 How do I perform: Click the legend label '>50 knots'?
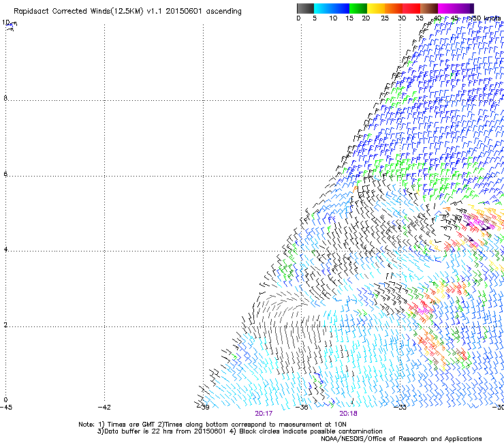(x=484, y=18)
